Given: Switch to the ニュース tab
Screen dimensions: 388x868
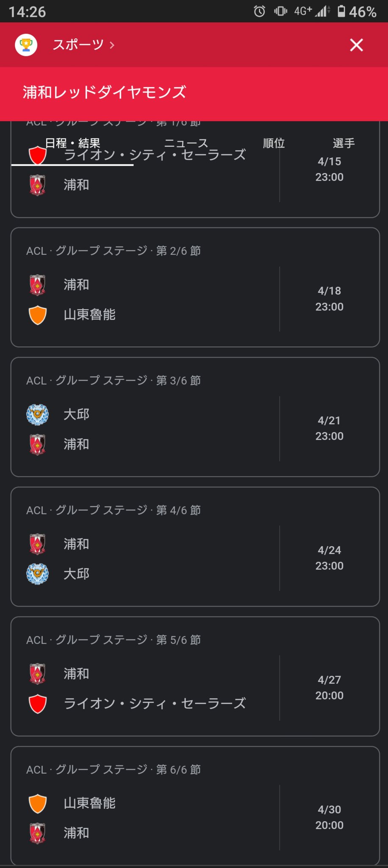Looking at the screenshot, I should tap(186, 143).
